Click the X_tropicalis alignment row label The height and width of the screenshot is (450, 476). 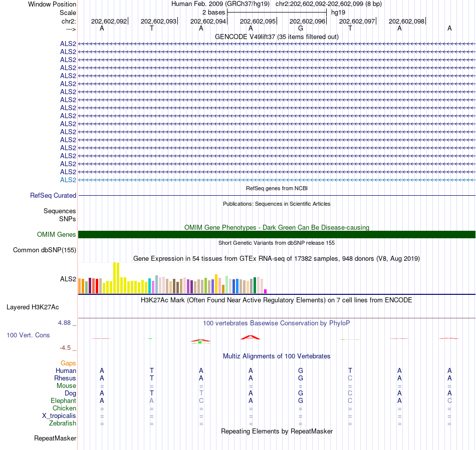(x=59, y=416)
